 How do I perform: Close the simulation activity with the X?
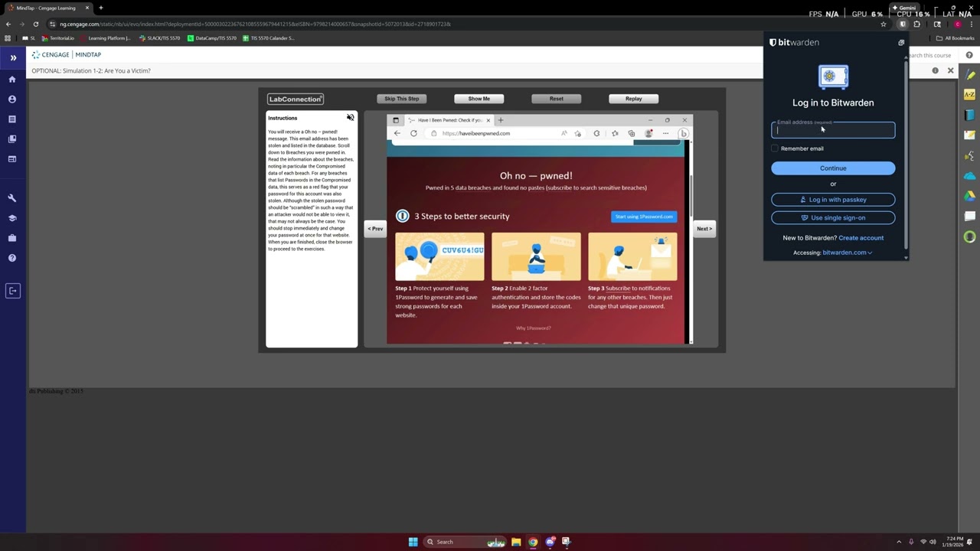951,70
